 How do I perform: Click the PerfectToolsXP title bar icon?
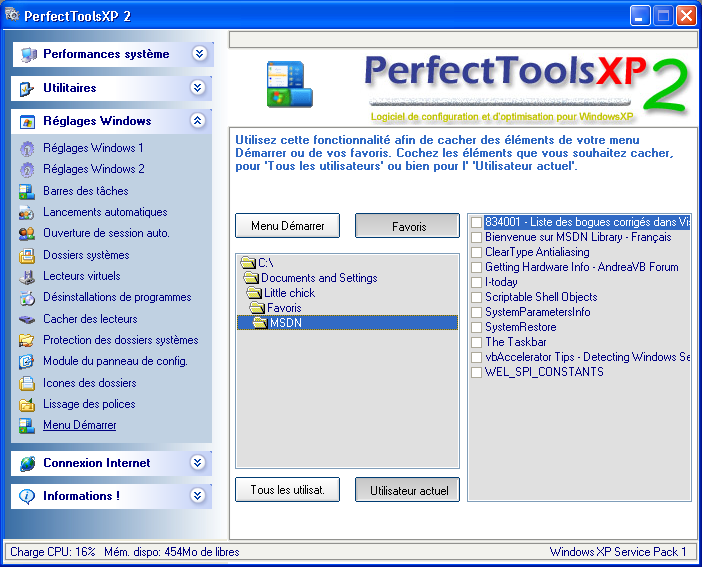(12, 15)
